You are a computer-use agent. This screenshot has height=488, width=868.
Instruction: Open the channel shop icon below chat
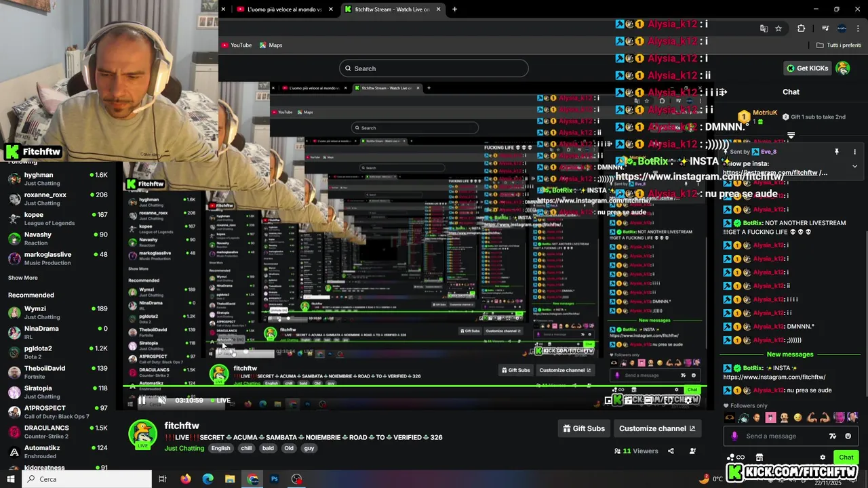[x=759, y=457]
